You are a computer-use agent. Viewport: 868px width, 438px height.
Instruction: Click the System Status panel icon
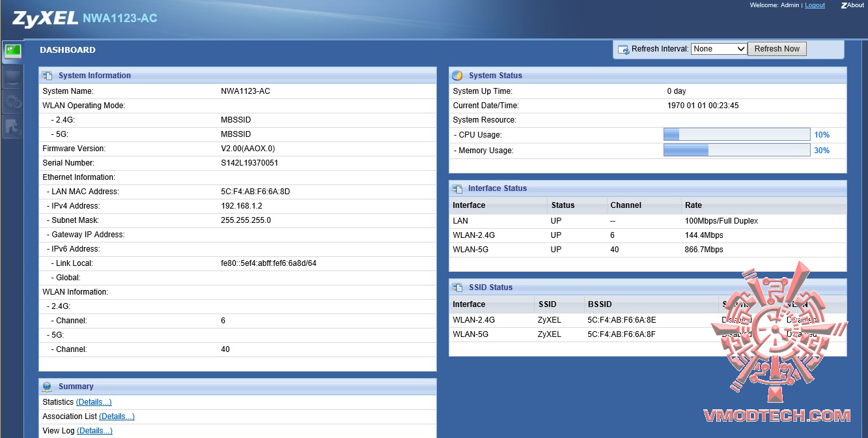[457, 76]
